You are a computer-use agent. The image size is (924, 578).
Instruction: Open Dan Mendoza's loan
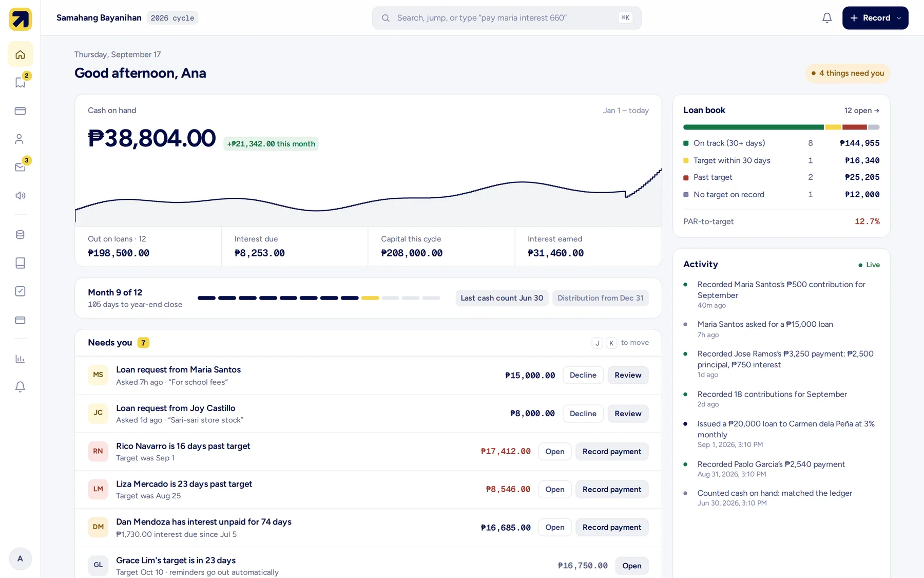pyautogui.click(x=554, y=528)
